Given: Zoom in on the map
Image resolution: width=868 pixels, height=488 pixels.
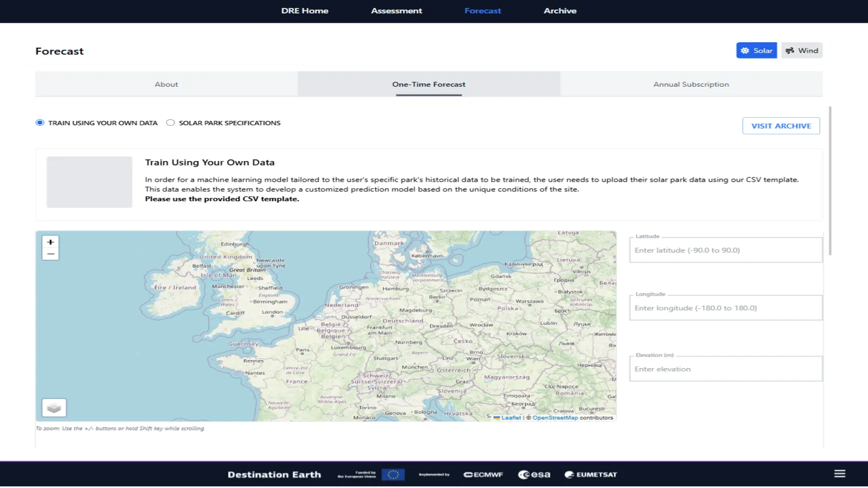Looking at the screenshot, I should coord(50,242).
